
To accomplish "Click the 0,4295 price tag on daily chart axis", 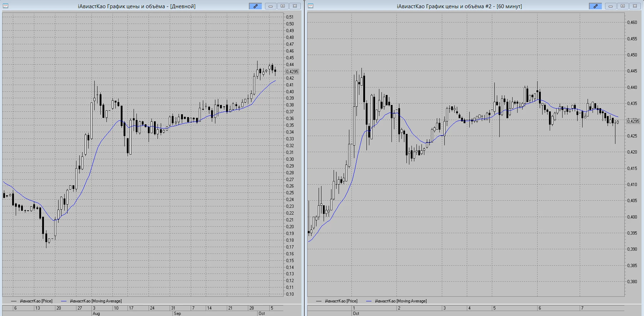I will click(x=292, y=71).
